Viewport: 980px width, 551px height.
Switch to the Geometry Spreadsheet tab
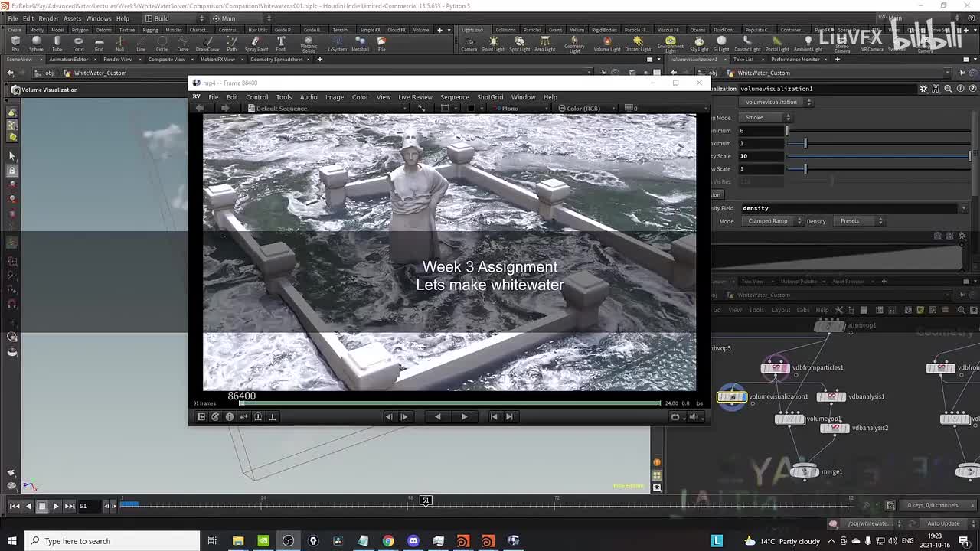tap(276, 60)
